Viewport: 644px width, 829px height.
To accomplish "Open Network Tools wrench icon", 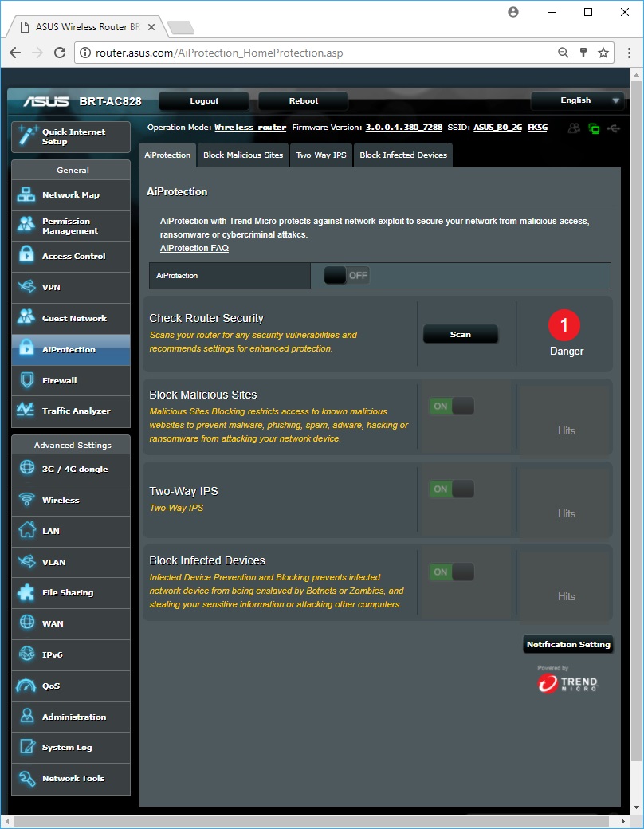I will (x=26, y=779).
